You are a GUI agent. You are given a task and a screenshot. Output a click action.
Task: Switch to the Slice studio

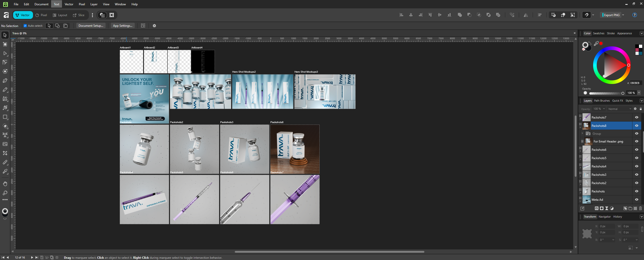pos(79,15)
